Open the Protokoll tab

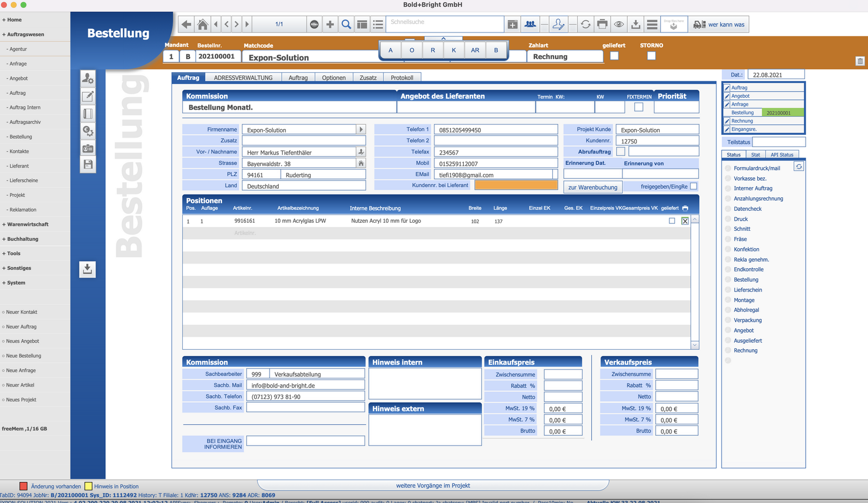(402, 78)
